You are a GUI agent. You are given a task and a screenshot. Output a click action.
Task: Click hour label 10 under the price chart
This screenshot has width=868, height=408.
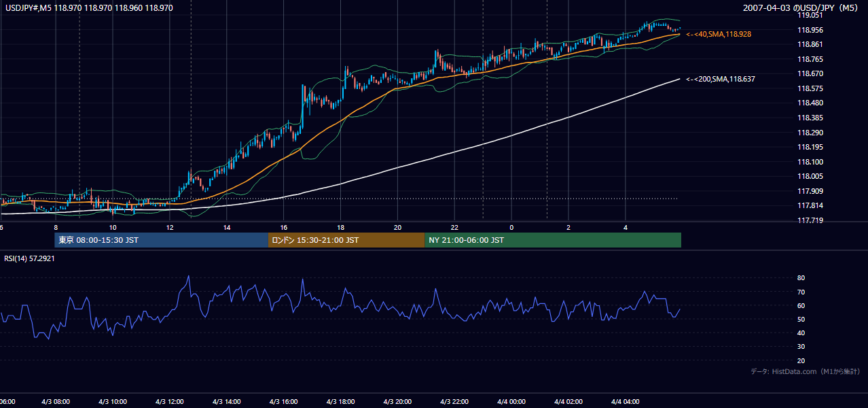pyautogui.click(x=113, y=228)
